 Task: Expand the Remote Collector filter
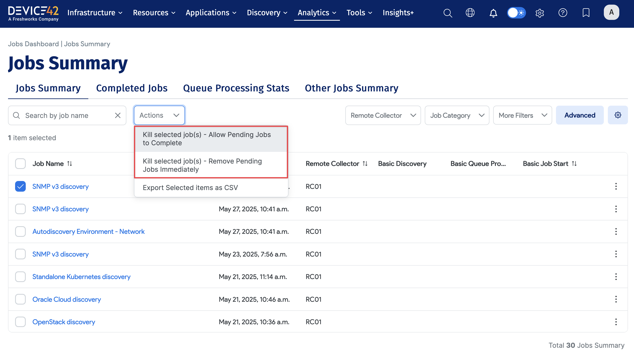click(383, 115)
